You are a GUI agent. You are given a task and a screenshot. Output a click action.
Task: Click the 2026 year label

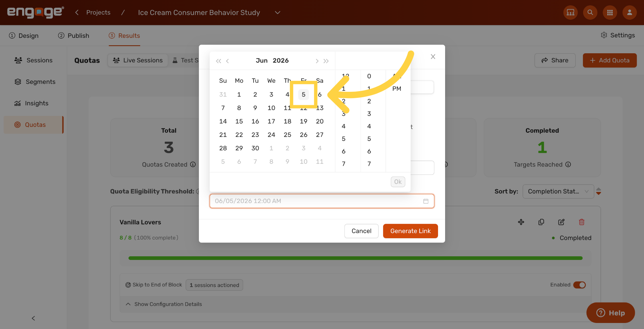pyautogui.click(x=281, y=61)
